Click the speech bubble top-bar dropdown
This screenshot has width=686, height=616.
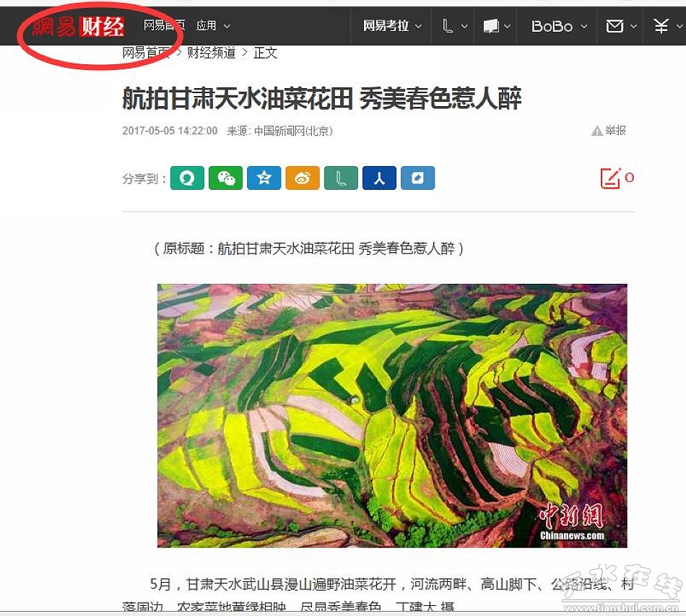click(497, 26)
